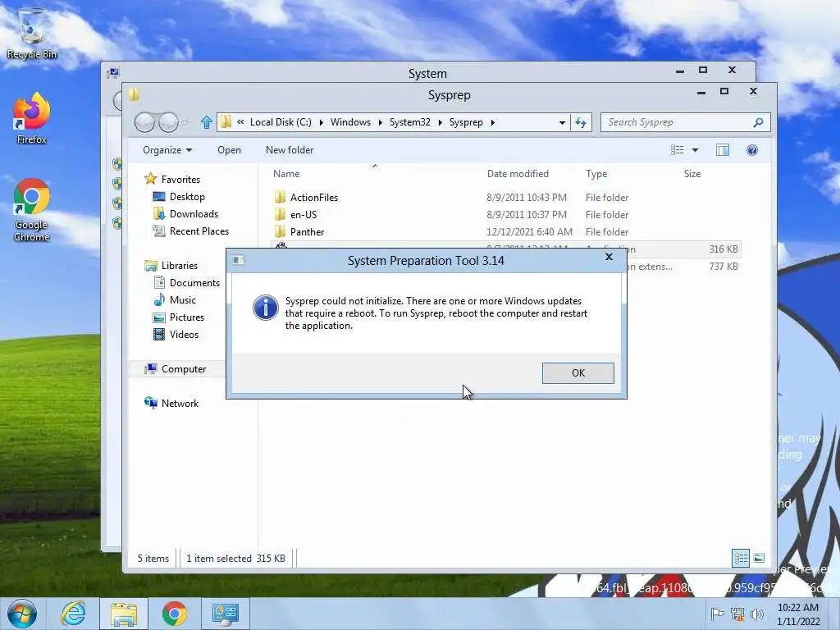The width and height of the screenshot is (840, 630).
Task: Click the Forward button in Sysprep window
Action: pyautogui.click(x=168, y=123)
